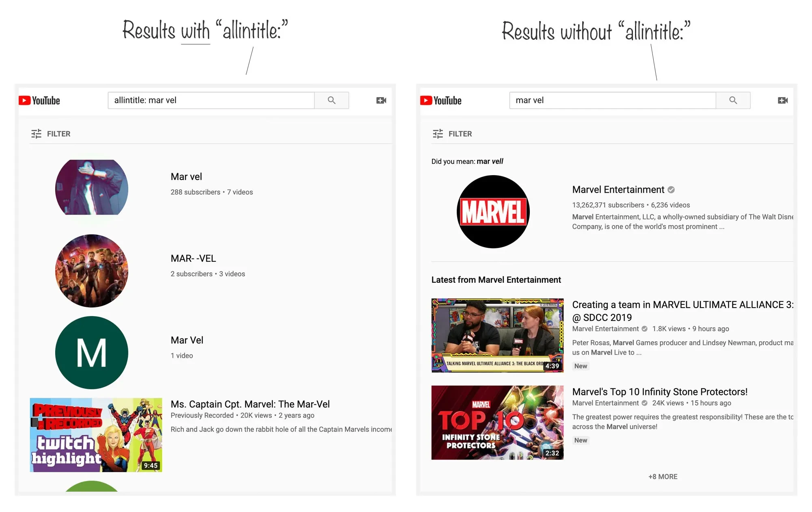812x512 pixels.
Task: Open FILTER options in the mar vel results
Action: point(452,134)
